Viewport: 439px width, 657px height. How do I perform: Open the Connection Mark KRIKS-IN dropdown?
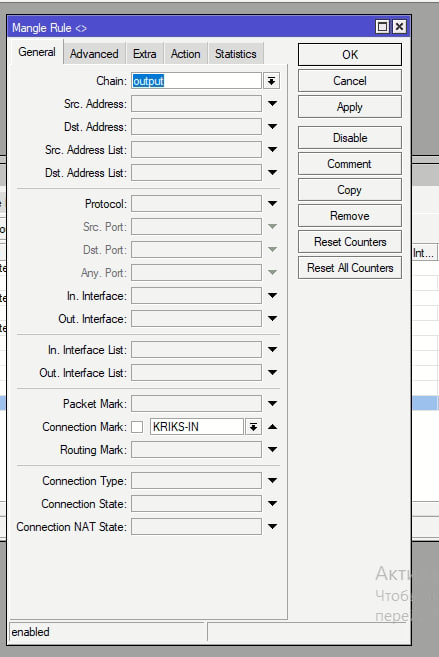[x=253, y=427]
